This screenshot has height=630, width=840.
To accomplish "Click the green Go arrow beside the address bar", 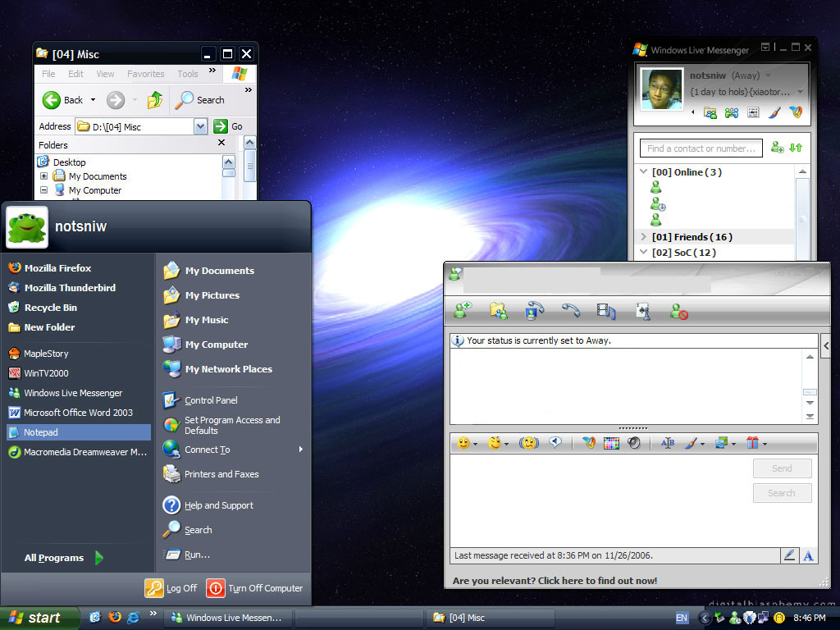I will [x=220, y=126].
